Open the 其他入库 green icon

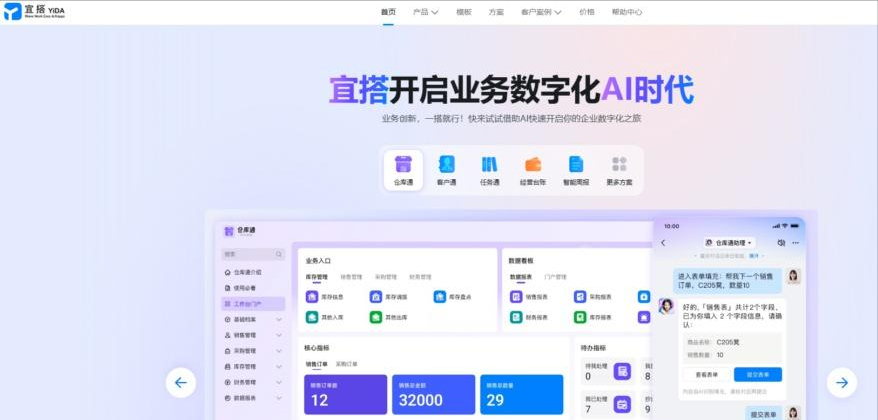click(312, 317)
